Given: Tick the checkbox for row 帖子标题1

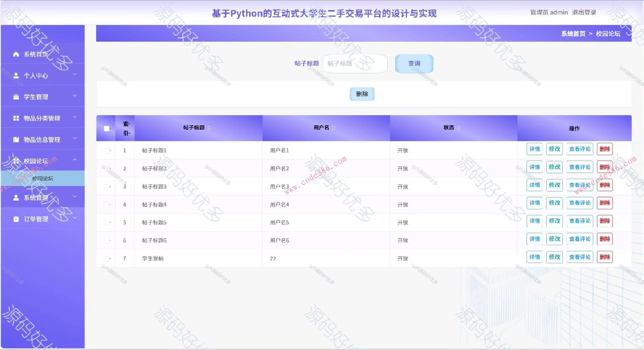Looking at the screenshot, I should pos(107,150).
